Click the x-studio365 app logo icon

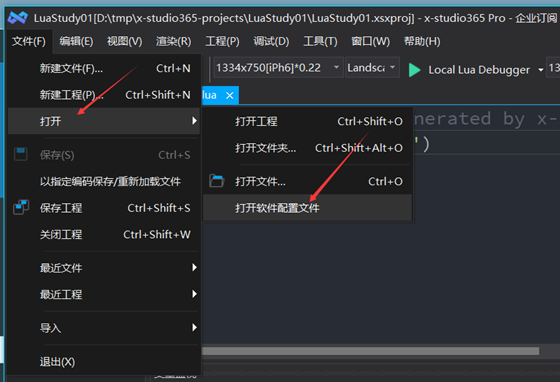(x=18, y=17)
